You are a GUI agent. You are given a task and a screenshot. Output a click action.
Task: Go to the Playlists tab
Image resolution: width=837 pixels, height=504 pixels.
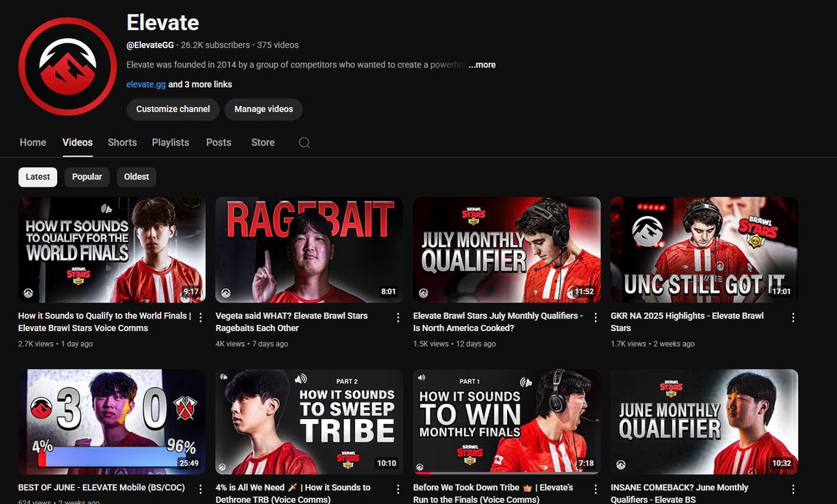click(170, 142)
